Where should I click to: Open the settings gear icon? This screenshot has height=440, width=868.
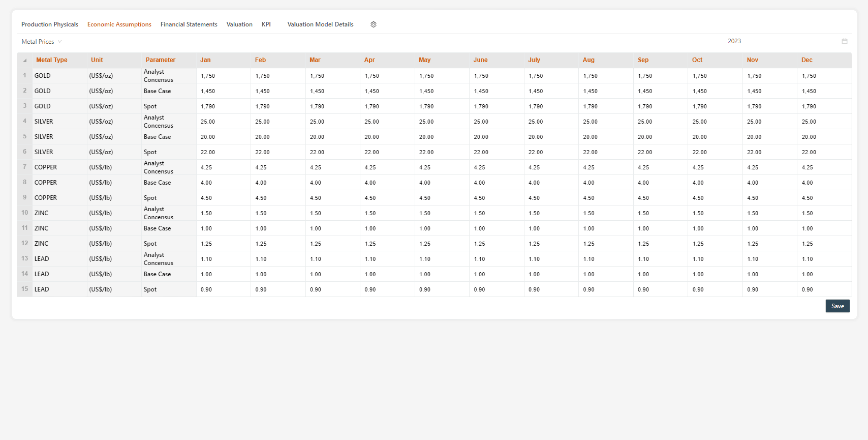pos(374,24)
